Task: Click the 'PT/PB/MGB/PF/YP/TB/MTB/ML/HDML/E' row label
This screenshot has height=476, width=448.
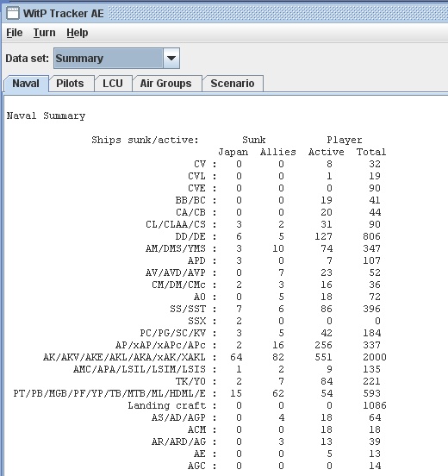Action: (x=109, y=393)
